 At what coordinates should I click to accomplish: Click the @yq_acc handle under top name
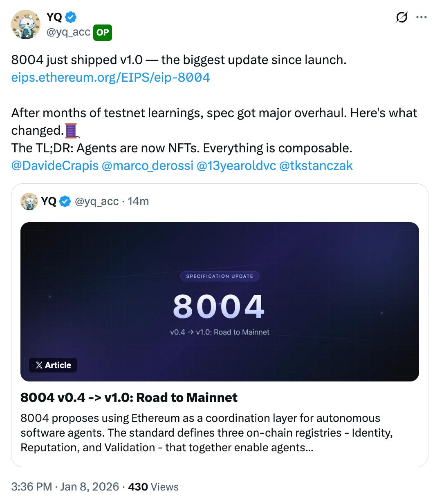tap(68, 32)
